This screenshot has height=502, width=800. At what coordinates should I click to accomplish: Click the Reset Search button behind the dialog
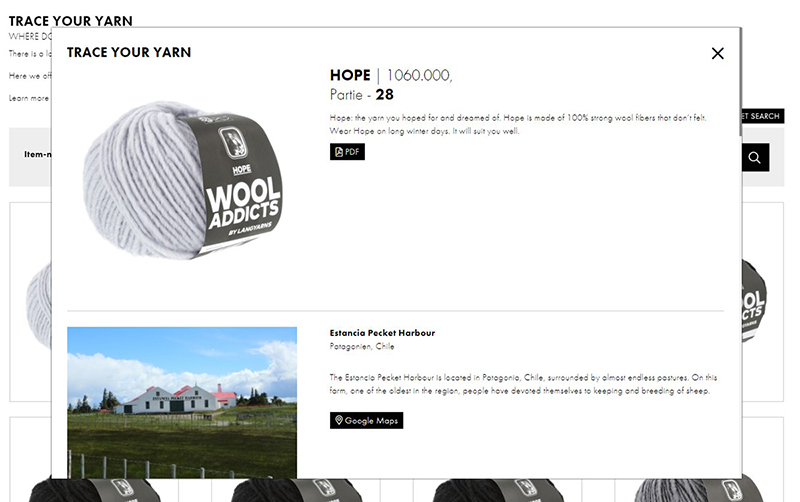(x=763, y=116)
